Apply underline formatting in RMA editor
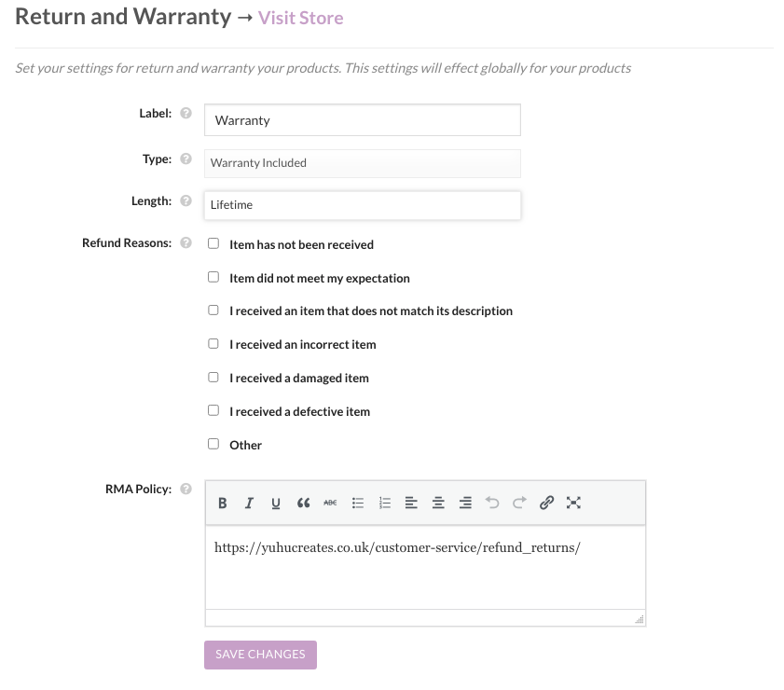Viewport: 784px width, 690px height. click(276, 503)
